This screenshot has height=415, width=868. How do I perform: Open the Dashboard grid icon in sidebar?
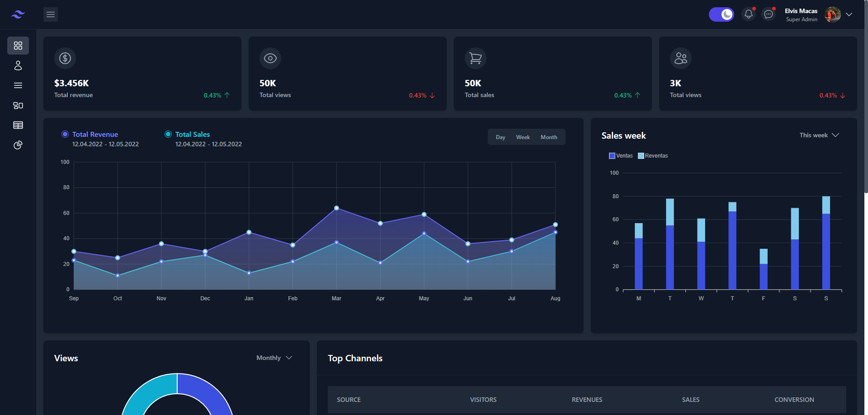point(18,45)
